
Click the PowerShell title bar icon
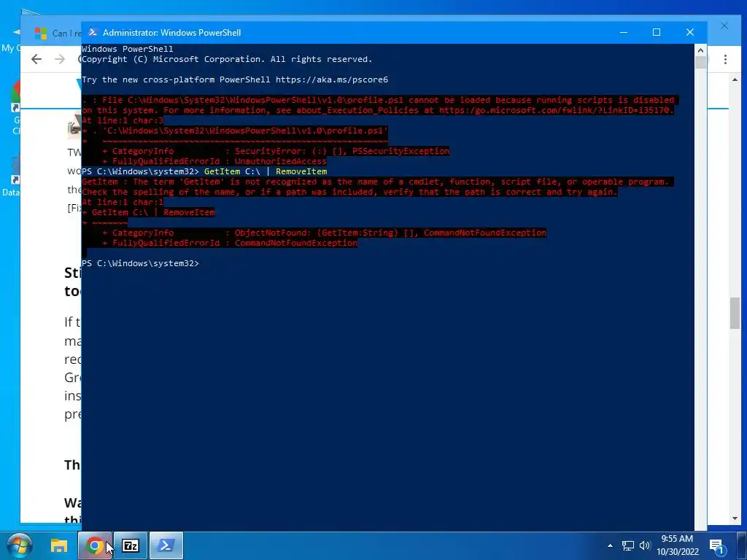point(93,32)
